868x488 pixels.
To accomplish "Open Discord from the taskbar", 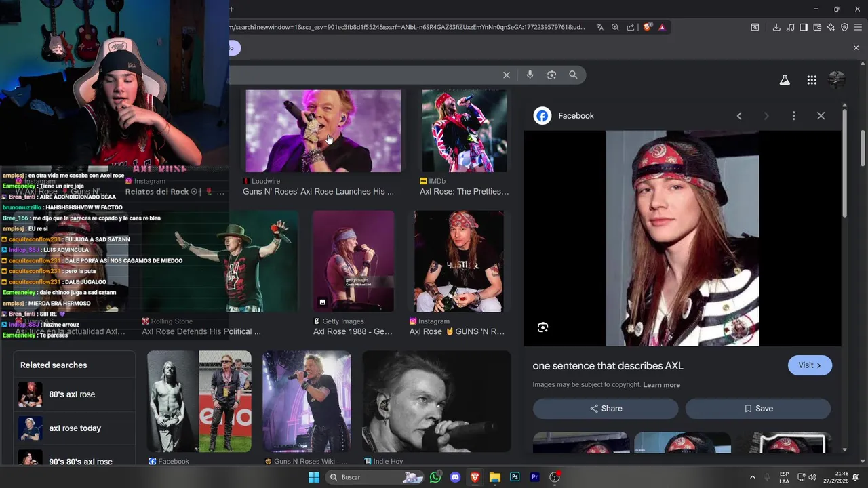I will pos(455,477).
